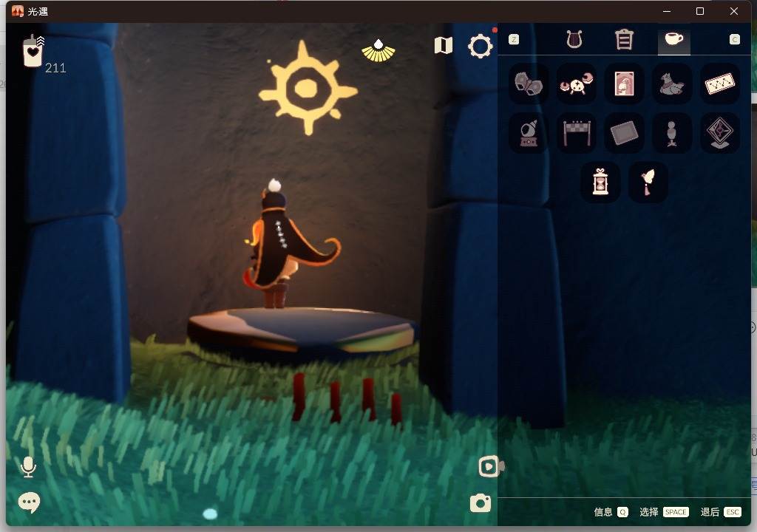Viewport: 757px width, 532px height.
Task: Select the telescope on stand prop
Action: 529,133
